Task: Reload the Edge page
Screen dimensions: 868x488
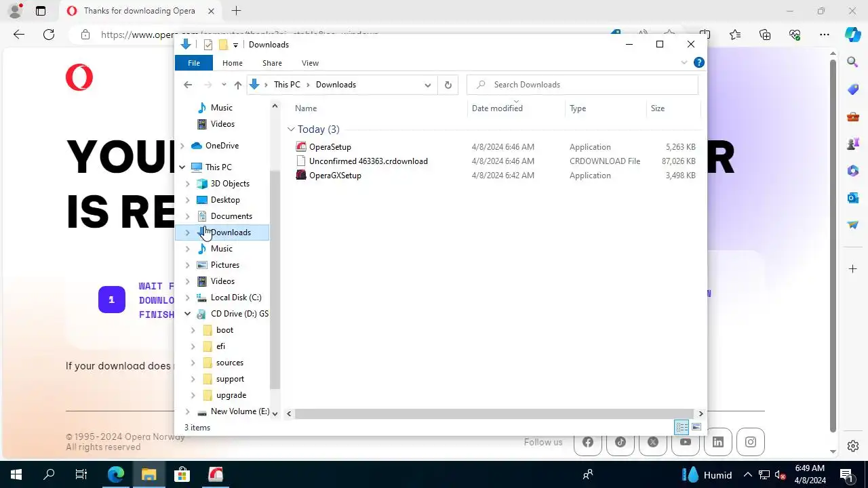Action: 49,35
